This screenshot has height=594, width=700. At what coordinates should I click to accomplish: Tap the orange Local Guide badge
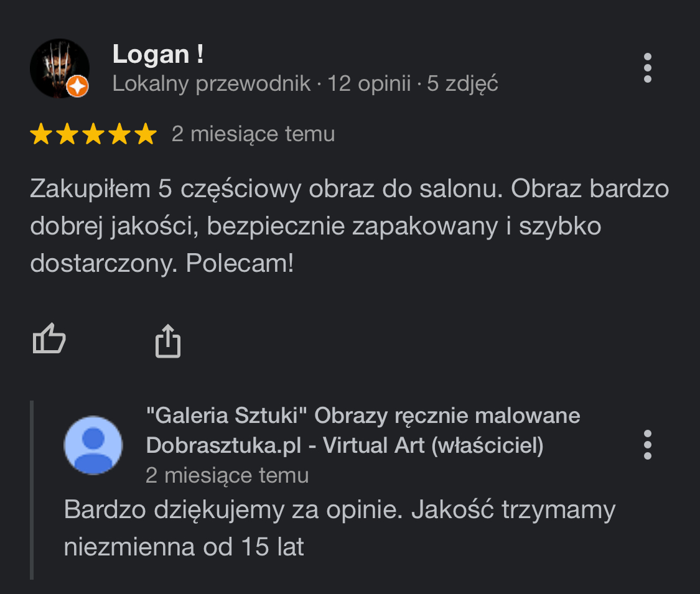click(78, 86)
